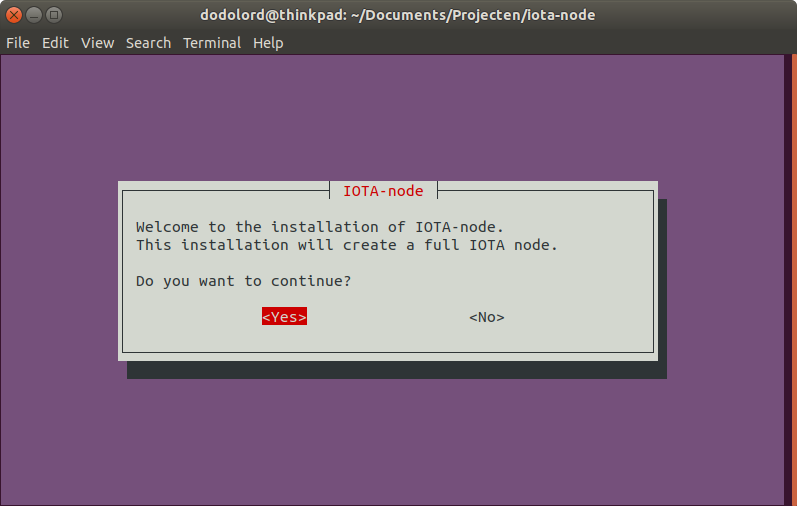The height and width of the screenshot is (506, 797).
Task: Open the Search menu
Action: [148, 43]
